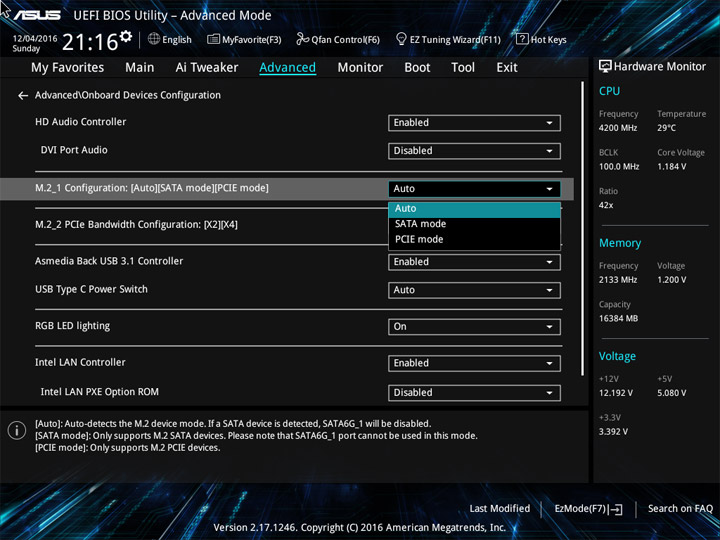Click the 12/04/2016 date display

click(35, 39)
